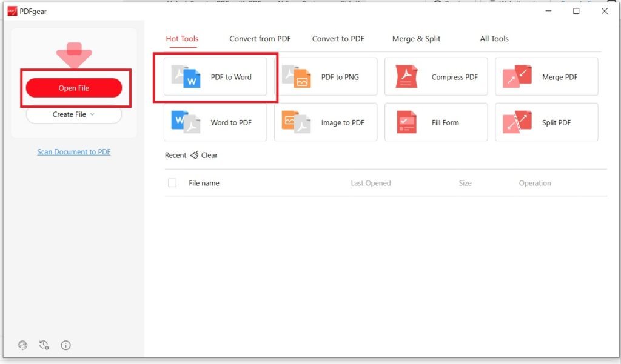Open the PDF to Word tool
The height and width of the screenshot is (364, 621).
[x=215, y=76]
